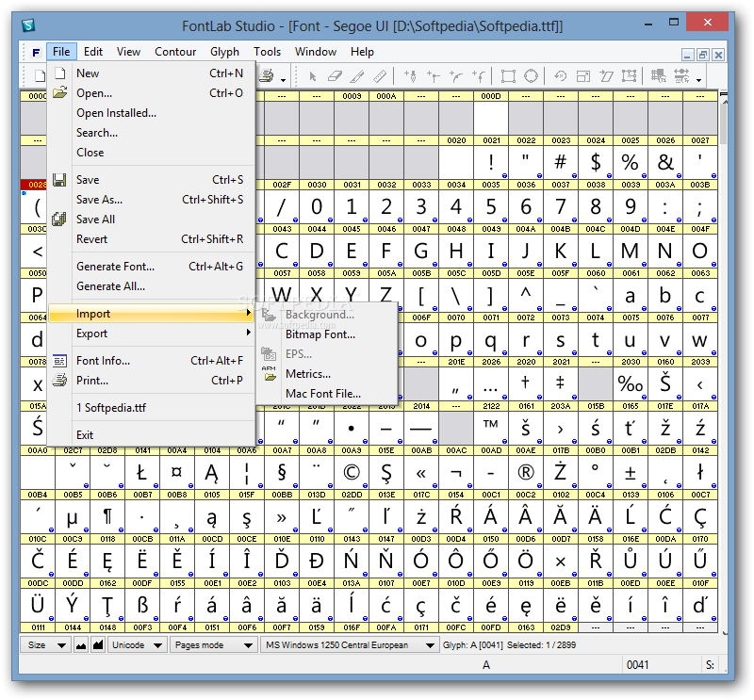This screenshot has height=700, width=754.
Task: Select the Edit pointer tool in toolbar
Action: pyautogui.click(x=313, y=76)
